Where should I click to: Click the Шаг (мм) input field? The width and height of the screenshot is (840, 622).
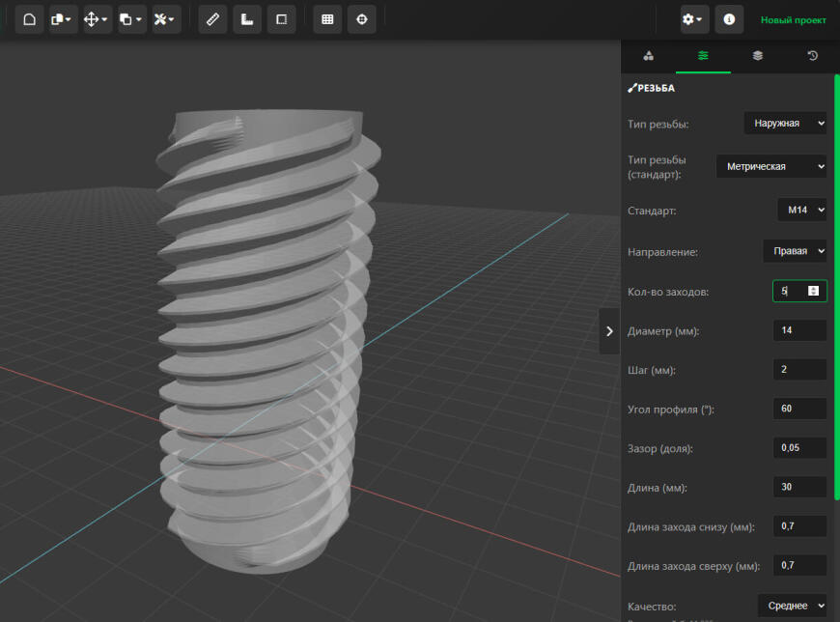(799, 370)
